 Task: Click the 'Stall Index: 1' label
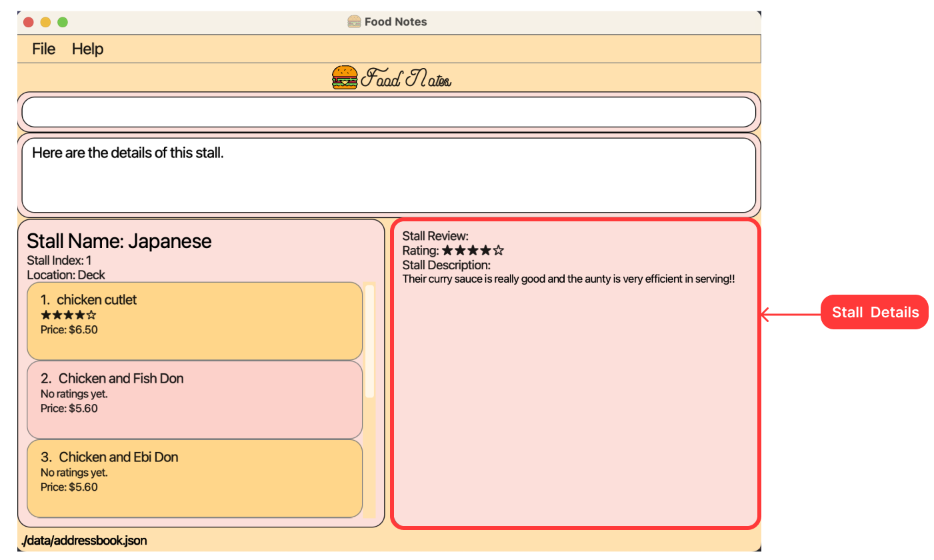[x=59, y=261]
